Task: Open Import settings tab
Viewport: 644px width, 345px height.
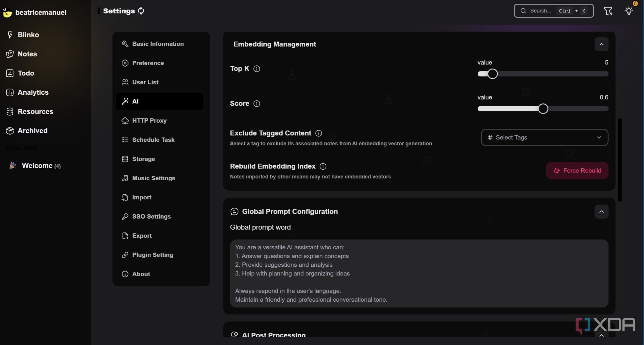Action: click(x=159, y=197)
